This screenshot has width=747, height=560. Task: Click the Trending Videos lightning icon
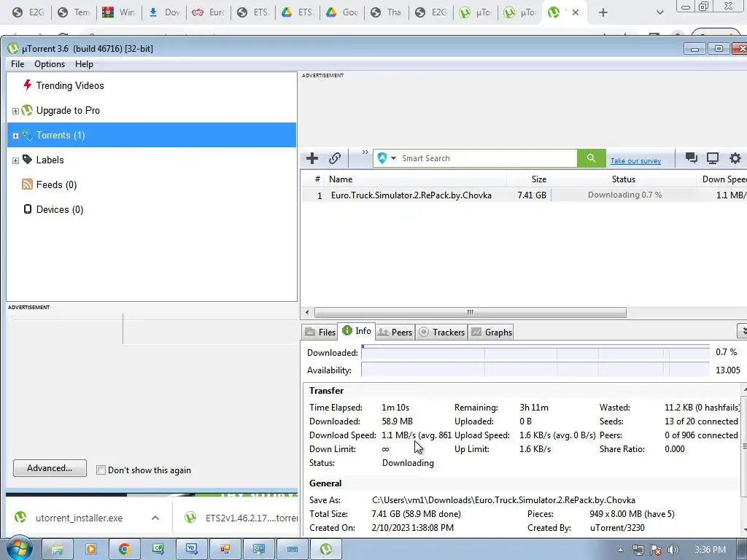pyautogui.click(x=27, y=85)
